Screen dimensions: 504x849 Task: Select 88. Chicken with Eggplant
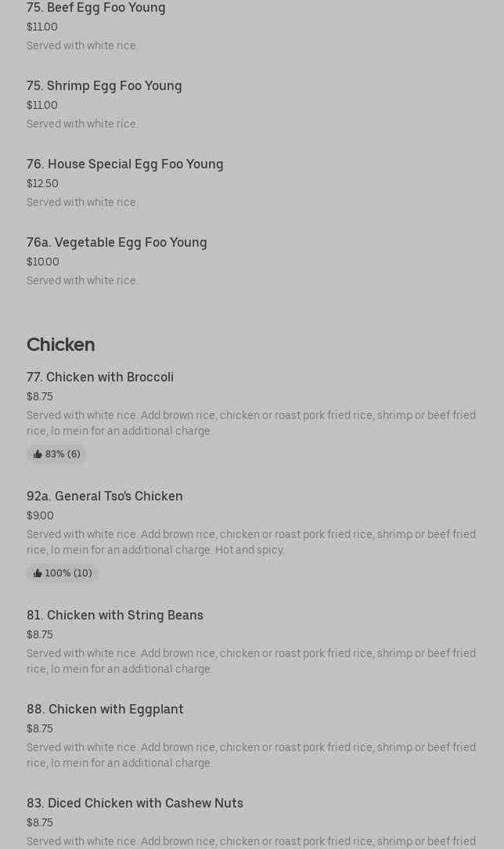105,709
